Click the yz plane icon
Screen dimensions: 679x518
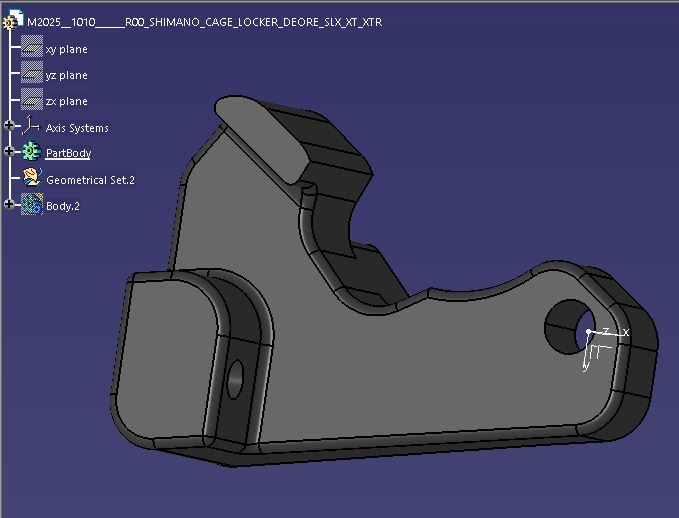[x=32, y=72]
